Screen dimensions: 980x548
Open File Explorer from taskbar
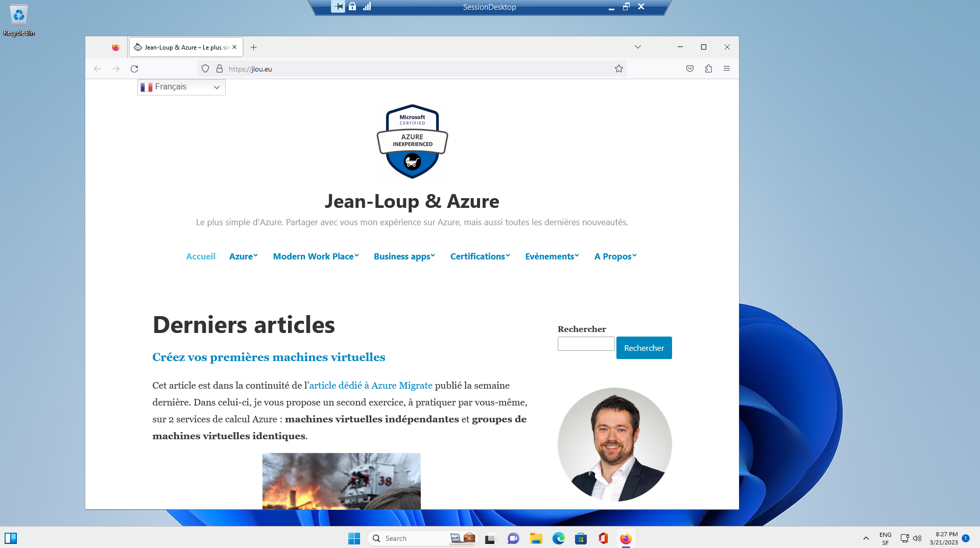click(536, 538)
